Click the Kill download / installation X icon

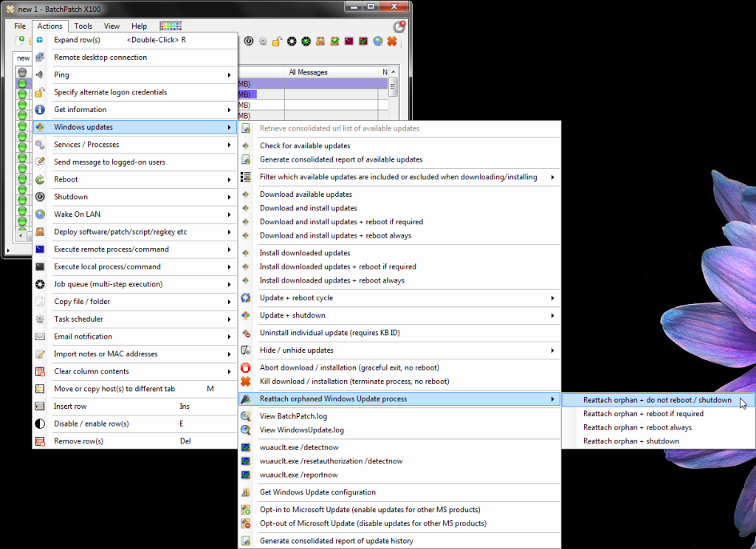[x=246, y=381]
